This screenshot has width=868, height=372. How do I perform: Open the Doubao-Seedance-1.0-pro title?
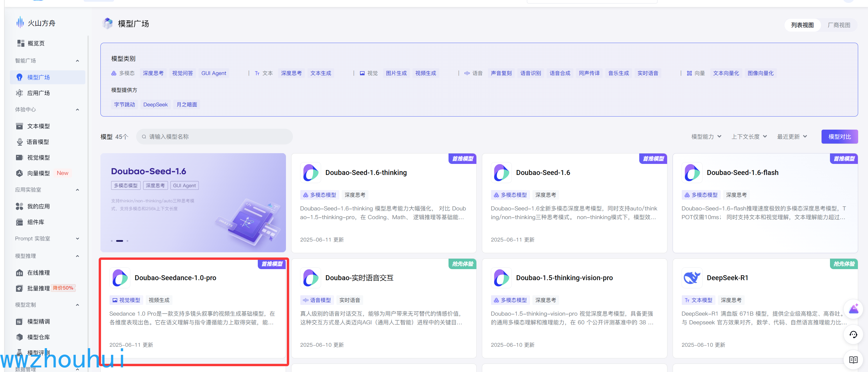(175, 278)
